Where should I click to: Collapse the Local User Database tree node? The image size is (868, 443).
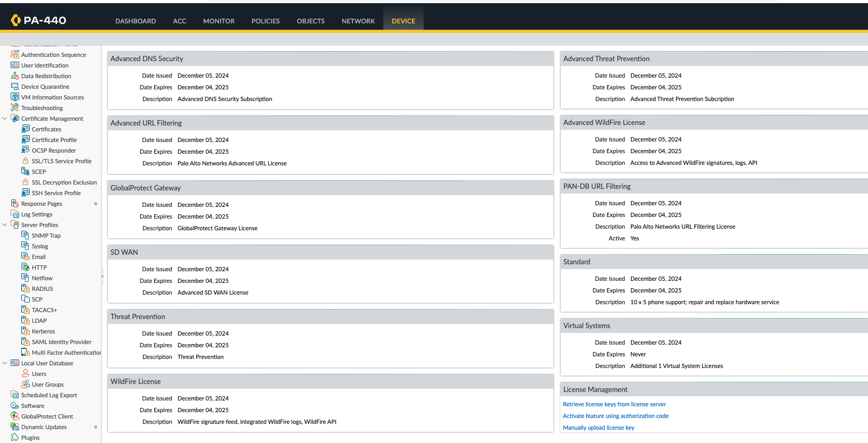click(x=5, y=363)
